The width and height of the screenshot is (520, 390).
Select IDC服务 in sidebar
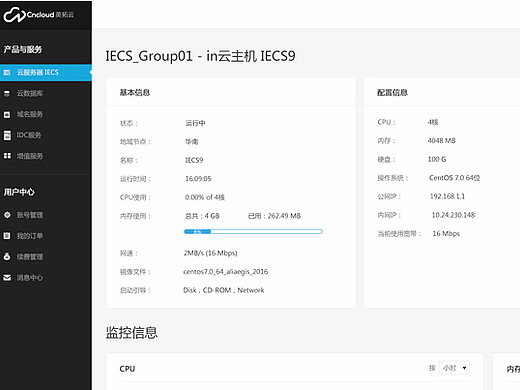46,135
